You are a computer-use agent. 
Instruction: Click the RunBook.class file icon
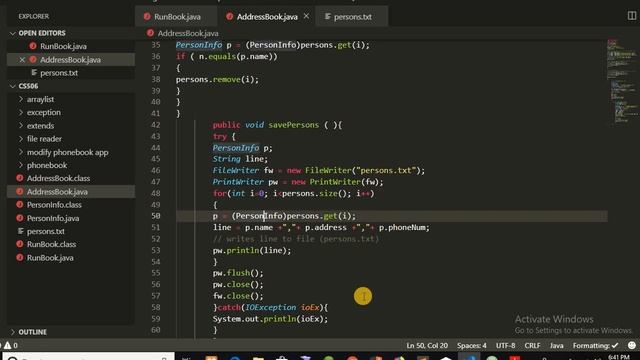(20, 244)
